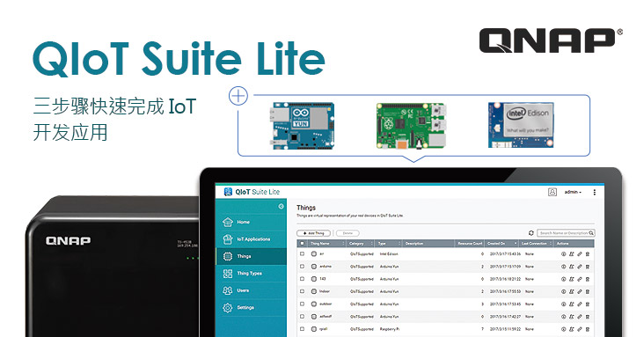The height and width of the screenshot is (337, 644).
Task: Click the thing name Indoor
Action: coord(325,291)
